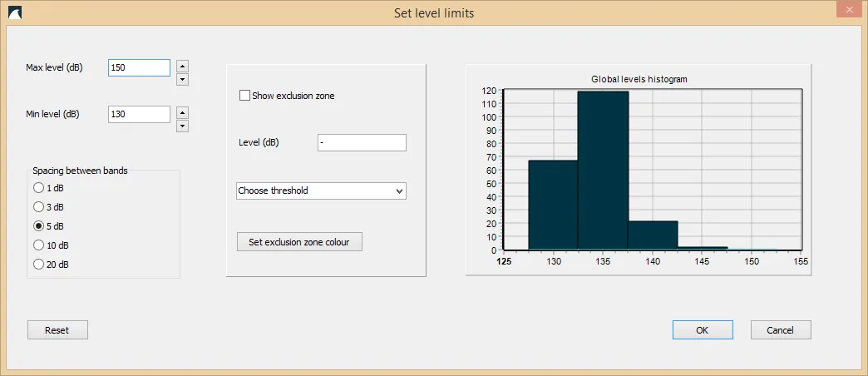Decrease Min level with down arrow
Screen dimensions: 868x376
183,126
